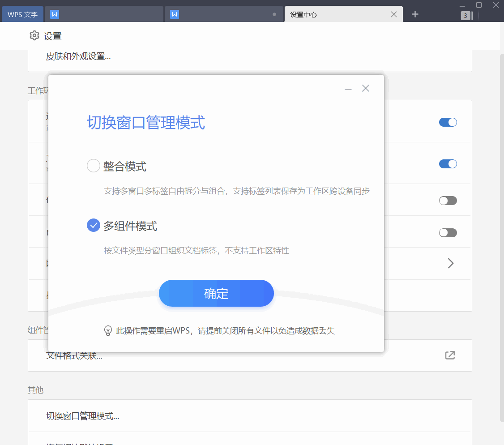Open the first document tab with W icon

click(104, 14)
